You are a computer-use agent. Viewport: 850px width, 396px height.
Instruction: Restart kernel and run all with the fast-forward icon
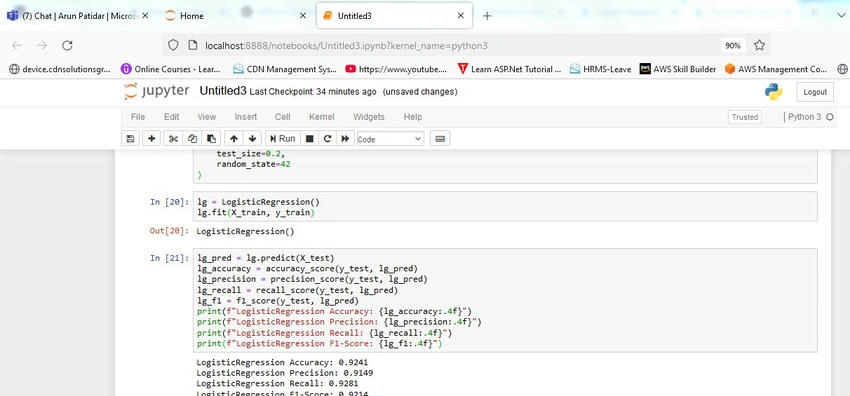click(345, 139)
